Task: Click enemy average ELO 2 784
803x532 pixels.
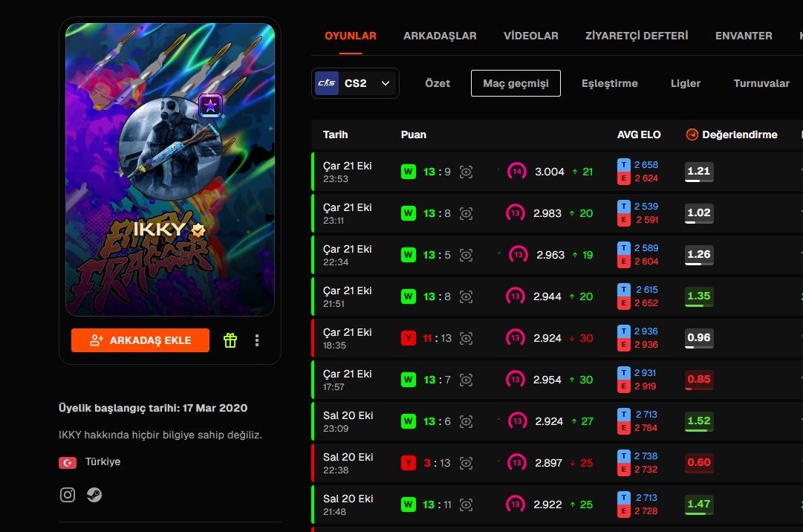Action: click(x=646, y=428)
